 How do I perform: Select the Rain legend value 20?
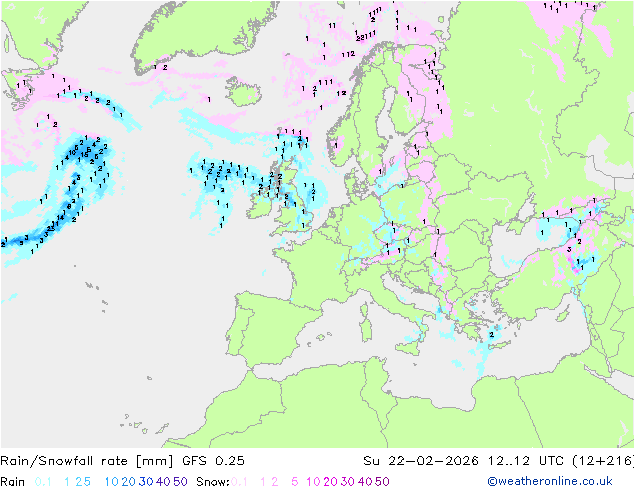point(128,482)
